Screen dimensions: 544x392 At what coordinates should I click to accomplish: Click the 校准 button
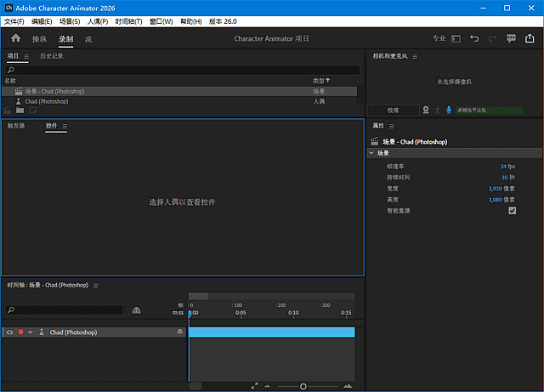click(393, 110)
